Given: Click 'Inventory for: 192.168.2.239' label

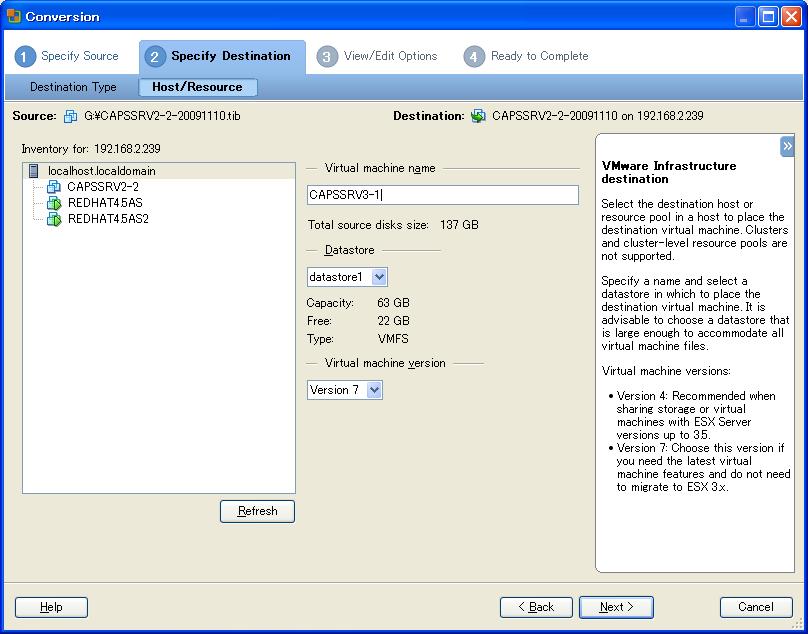Looking at the screenshot, I should click(x=91, y=149).
